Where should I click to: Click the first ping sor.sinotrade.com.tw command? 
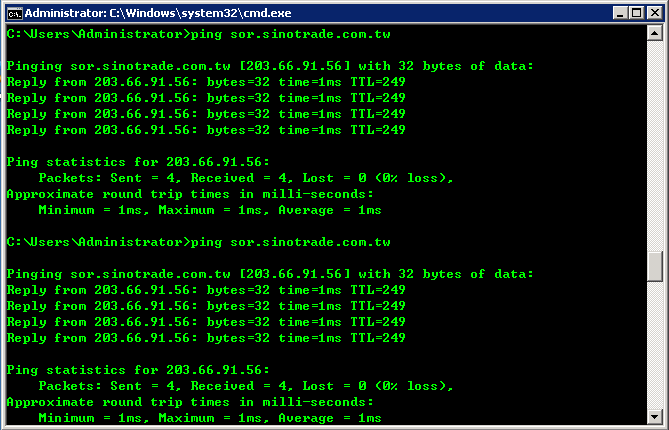[x=291, y=34]
